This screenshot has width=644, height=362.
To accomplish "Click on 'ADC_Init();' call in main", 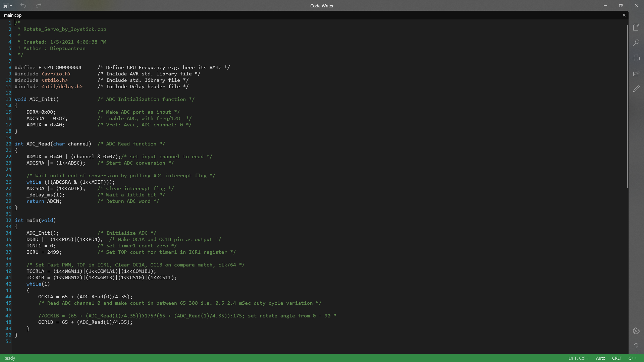I will tap(43, 233).
